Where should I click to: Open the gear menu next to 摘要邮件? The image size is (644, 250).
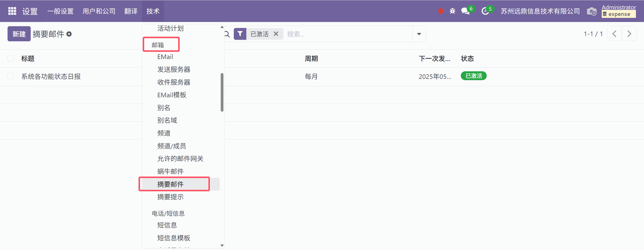click(x=69, y=34)
